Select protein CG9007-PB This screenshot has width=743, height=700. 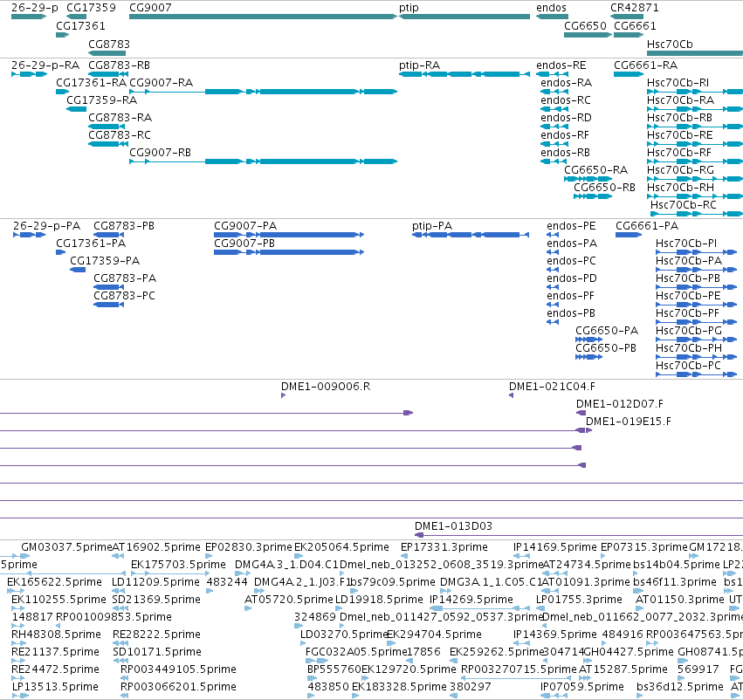click(289, 252)
